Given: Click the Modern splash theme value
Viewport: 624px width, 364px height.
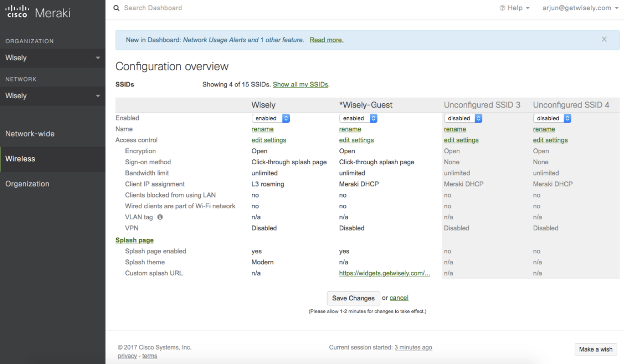Looking at the screenshot, I should point(263,263).
